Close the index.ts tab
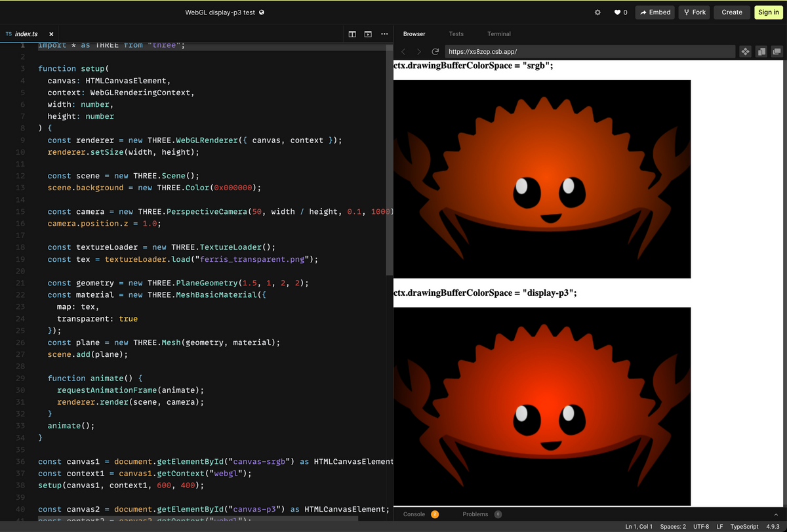 click(51, 33)
